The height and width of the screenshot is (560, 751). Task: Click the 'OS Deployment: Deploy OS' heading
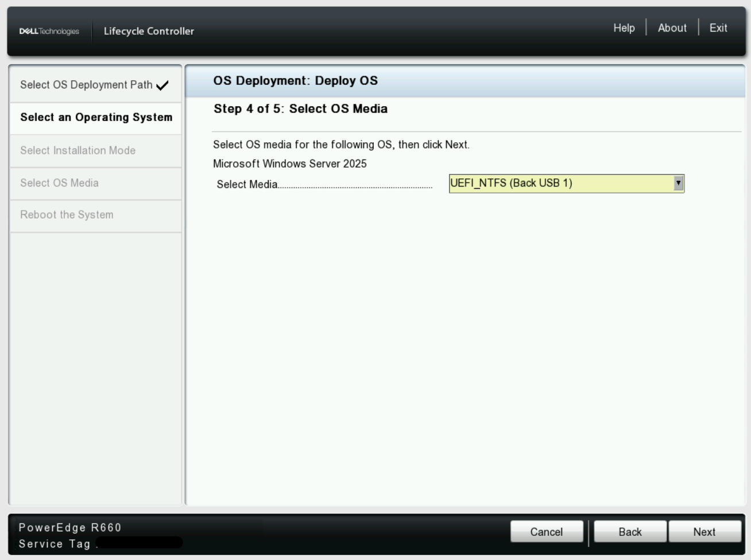[296, 80]
